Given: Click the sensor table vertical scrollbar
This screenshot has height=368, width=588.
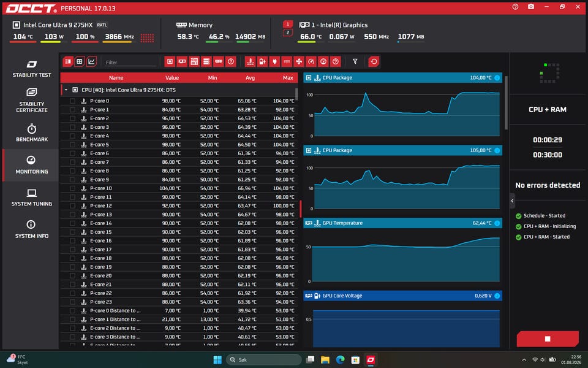Looking at the screenshot, I should pyautogui.click(x=296, y=94).
